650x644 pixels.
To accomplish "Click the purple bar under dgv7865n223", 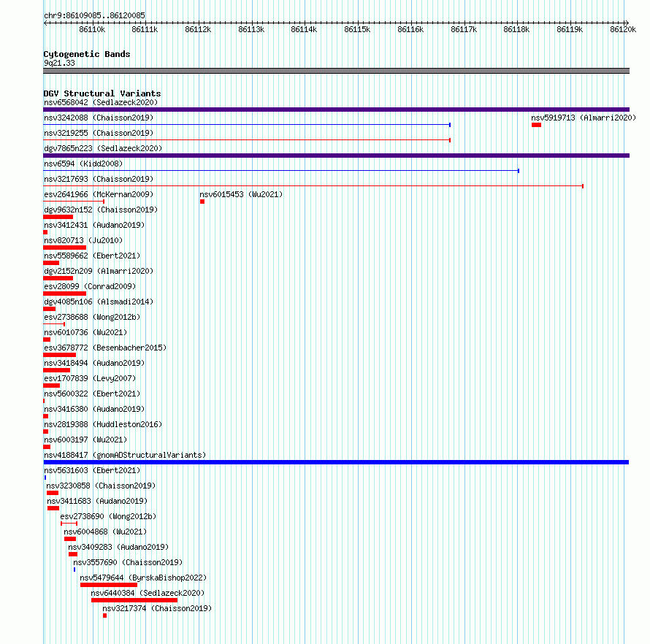I will click(336, 156).
